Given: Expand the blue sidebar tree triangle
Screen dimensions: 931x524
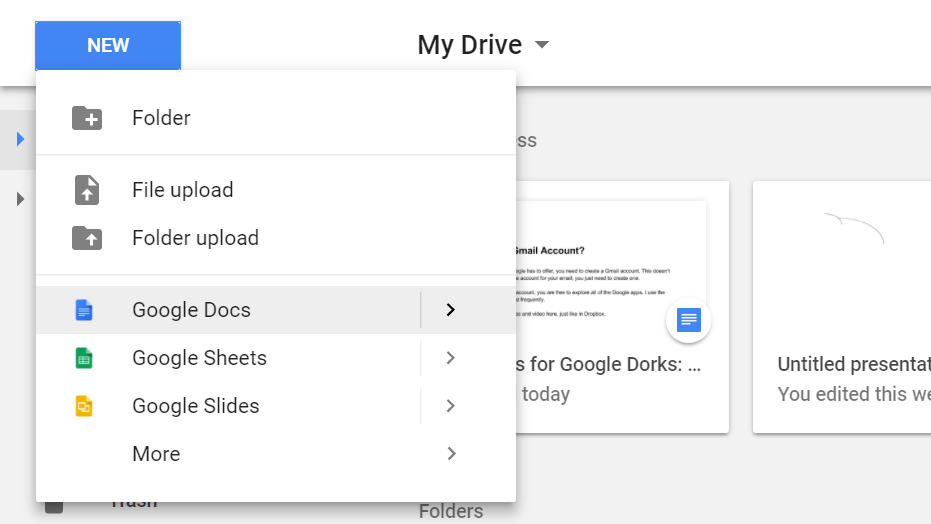Looking at the screenshot, I should tap(20, 139).
